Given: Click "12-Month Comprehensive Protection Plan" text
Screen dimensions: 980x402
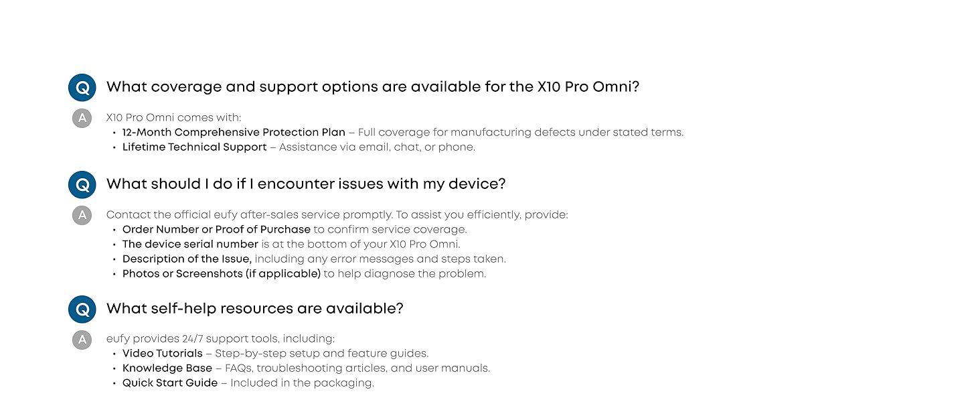Looking at the screenshot, I should [x=234, y=133].
